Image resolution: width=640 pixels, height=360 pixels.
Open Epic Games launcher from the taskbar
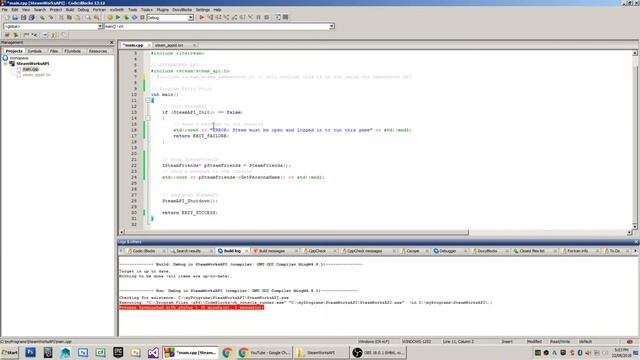tap(118, 353)
